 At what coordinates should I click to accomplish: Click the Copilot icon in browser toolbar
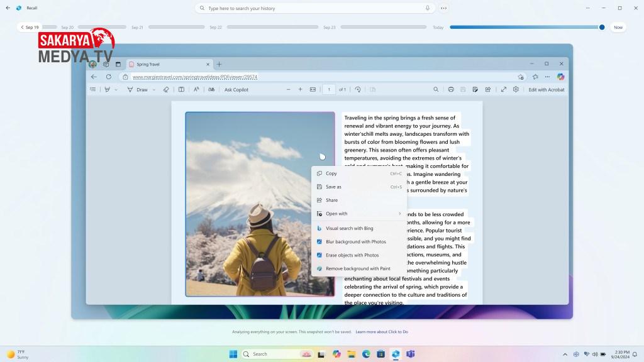(x=560, y=77)
